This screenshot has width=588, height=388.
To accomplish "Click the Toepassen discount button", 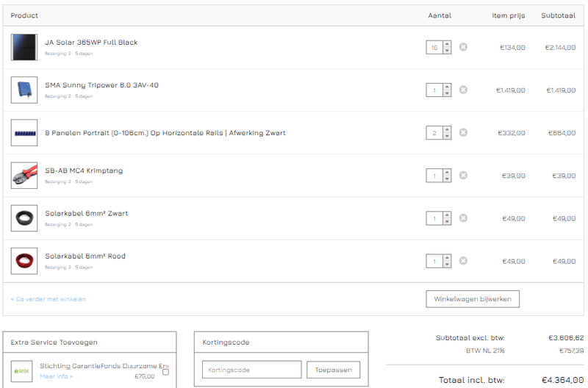I will (334, 370).
